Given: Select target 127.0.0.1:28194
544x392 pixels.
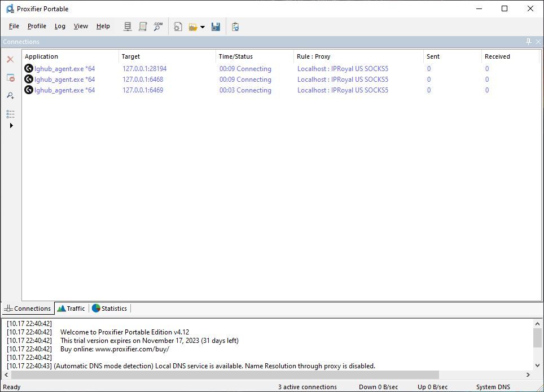Looking at the screenshot, I should click(144, 69).
